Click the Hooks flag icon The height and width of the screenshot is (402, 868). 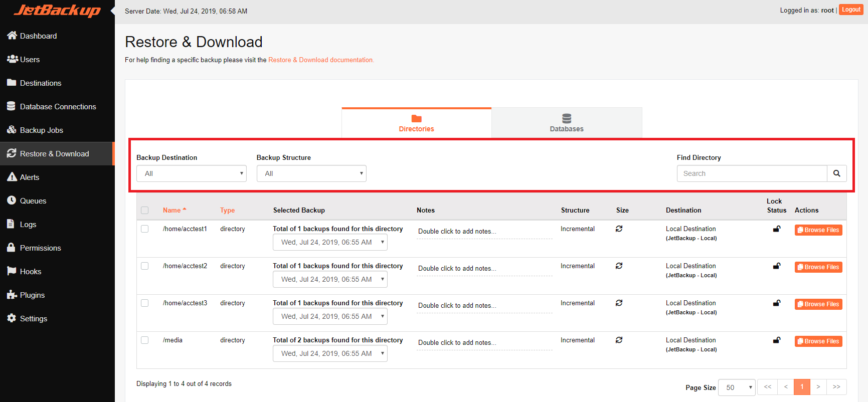(12, 271)
